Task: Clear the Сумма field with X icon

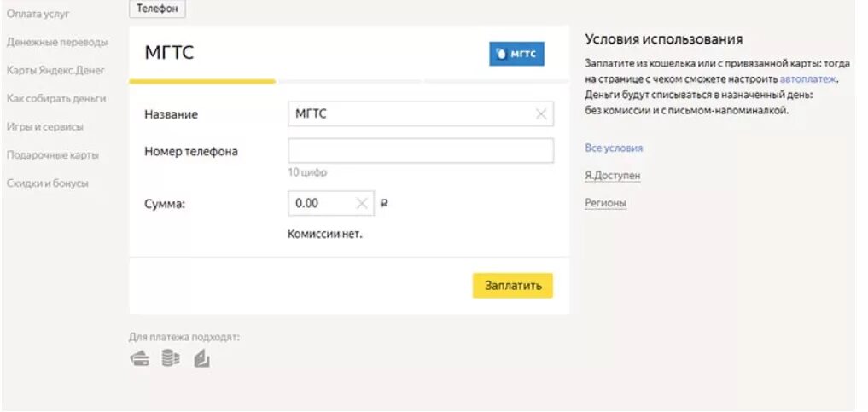Action: [362, 204]
